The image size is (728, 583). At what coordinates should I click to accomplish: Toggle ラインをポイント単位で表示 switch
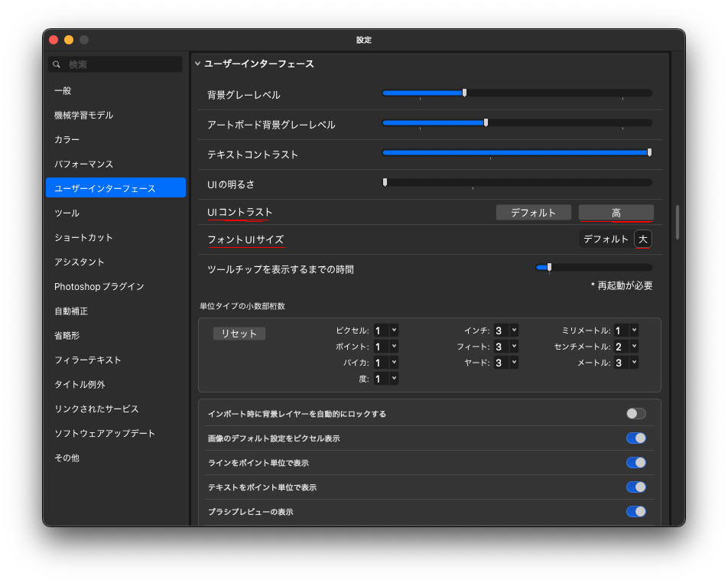point(635,463)
